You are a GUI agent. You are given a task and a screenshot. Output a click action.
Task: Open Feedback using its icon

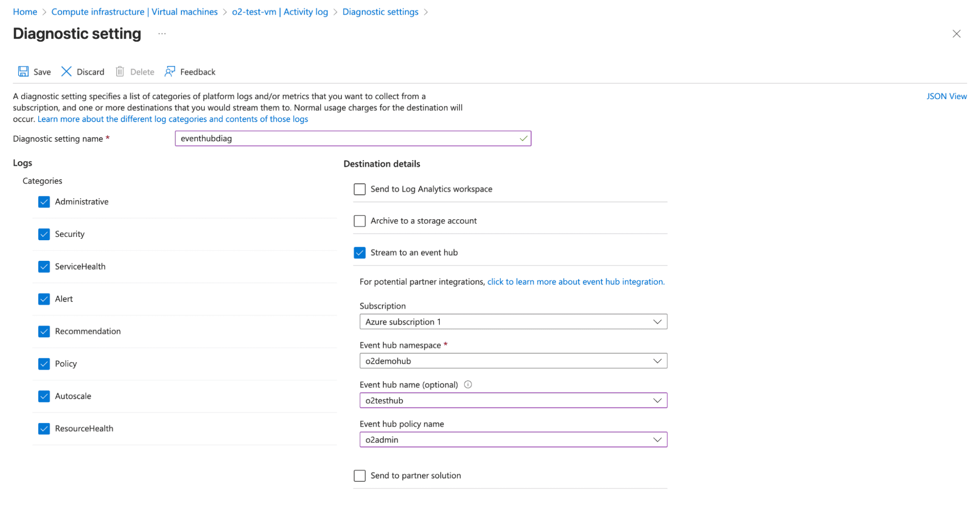170,71
